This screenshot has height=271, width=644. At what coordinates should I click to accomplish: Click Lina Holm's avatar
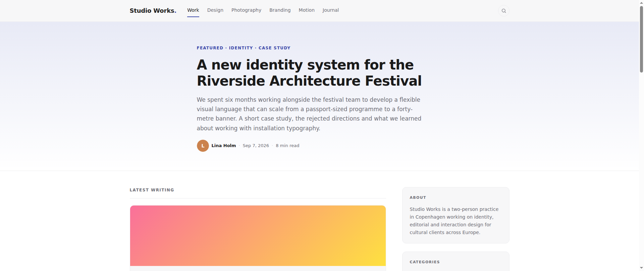[203, 146]
